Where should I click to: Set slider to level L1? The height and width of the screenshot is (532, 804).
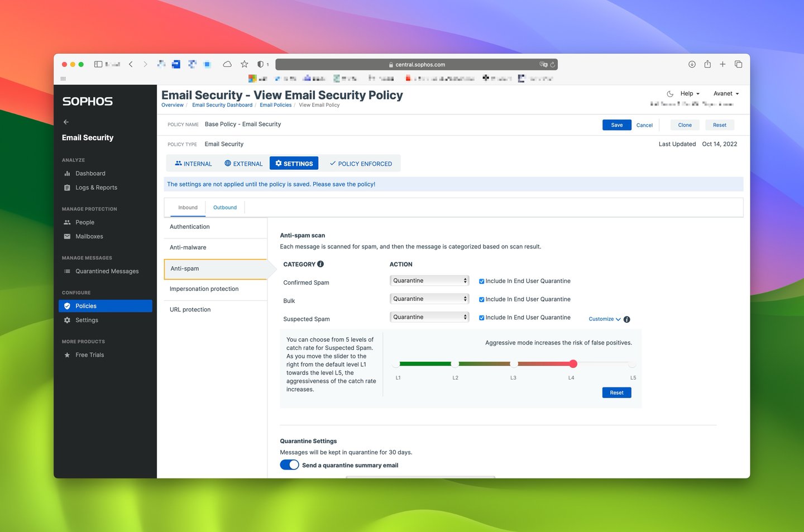coord(396,364)
